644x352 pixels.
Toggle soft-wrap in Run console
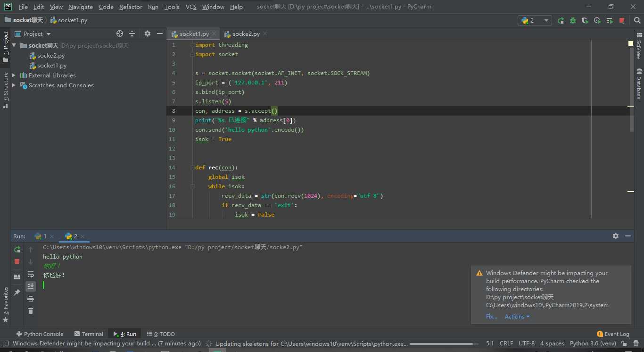[31, 274]
